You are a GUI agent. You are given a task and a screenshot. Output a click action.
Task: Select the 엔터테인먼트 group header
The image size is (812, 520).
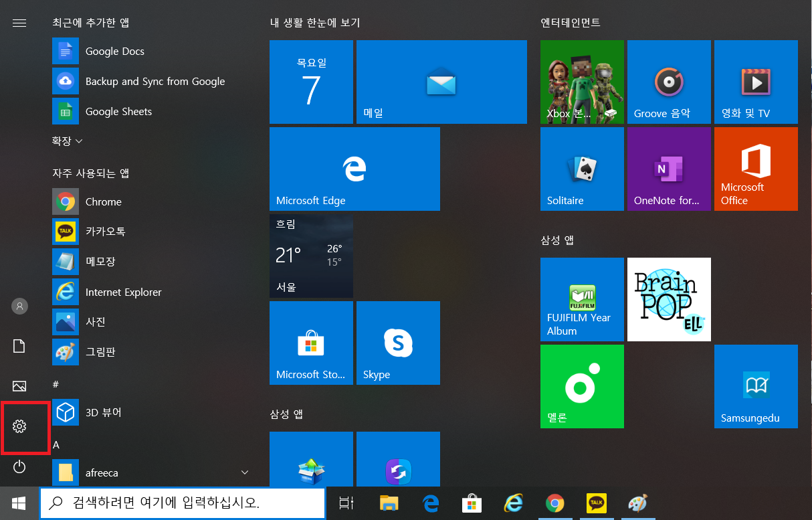[571, 23]
